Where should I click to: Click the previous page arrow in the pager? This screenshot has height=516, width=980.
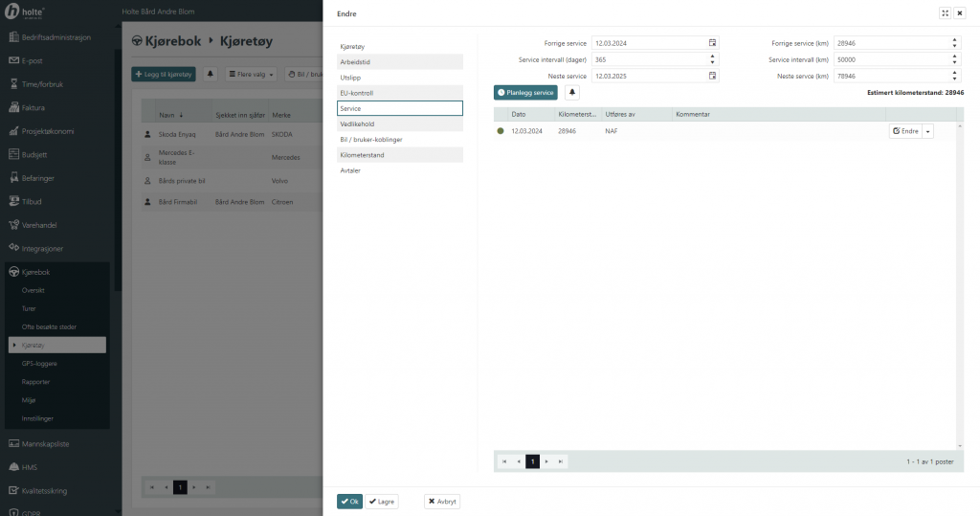point(519,461)
